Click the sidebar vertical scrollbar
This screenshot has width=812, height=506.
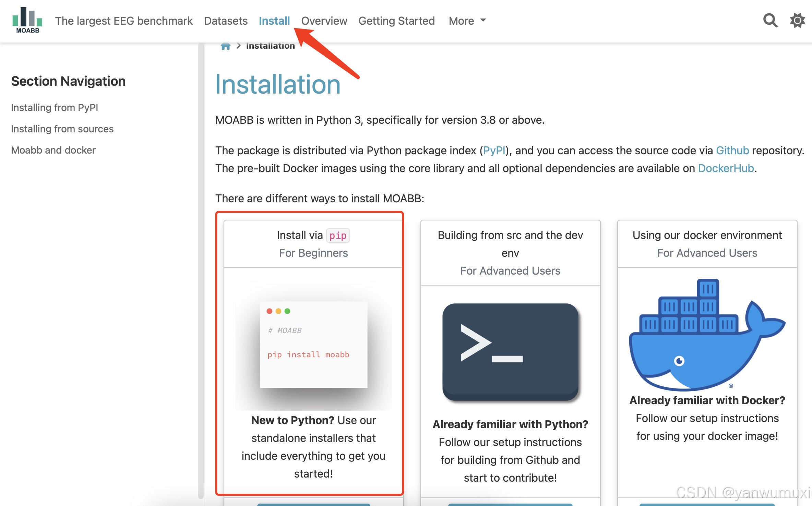click(x=201, y=267)
